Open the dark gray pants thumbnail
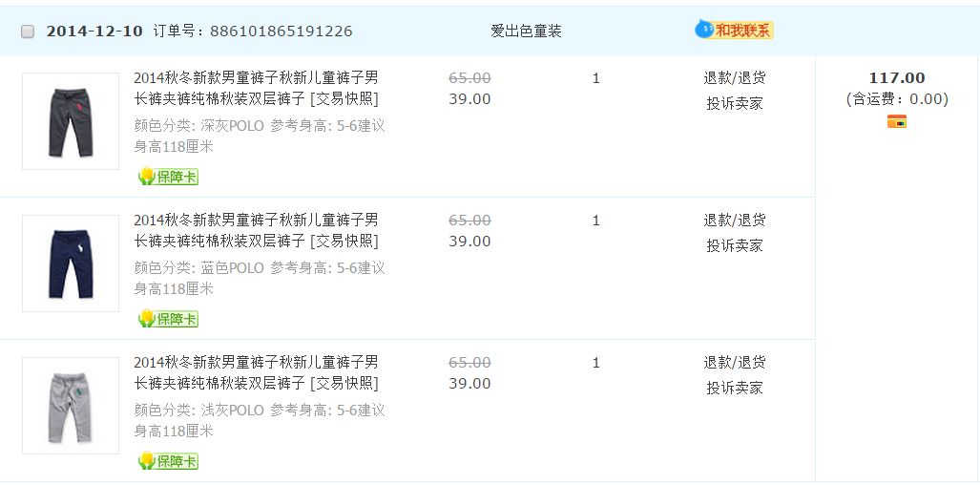This screenshot has height=485, width=980. pos(71,121)
